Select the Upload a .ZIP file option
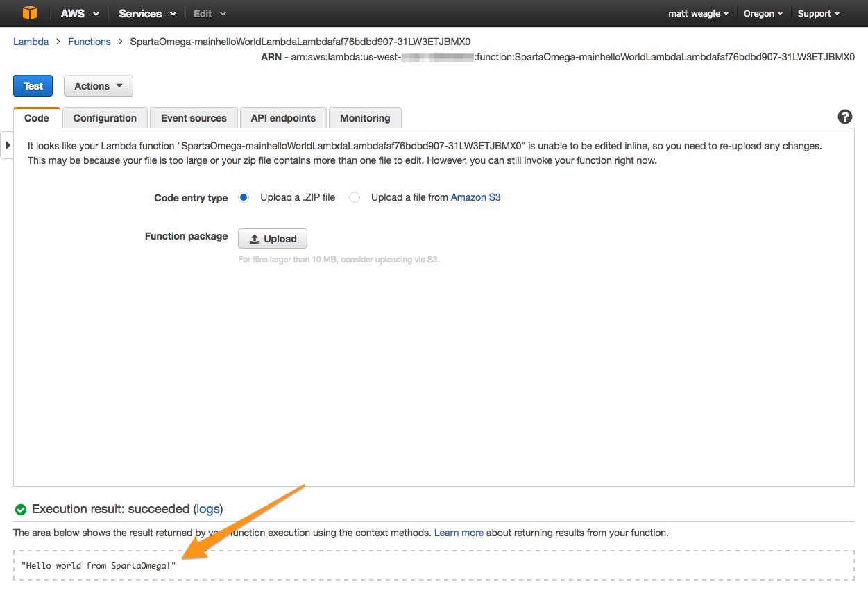Screen dimensions: 868x593 pyautogui.click(x=244, y=197)
